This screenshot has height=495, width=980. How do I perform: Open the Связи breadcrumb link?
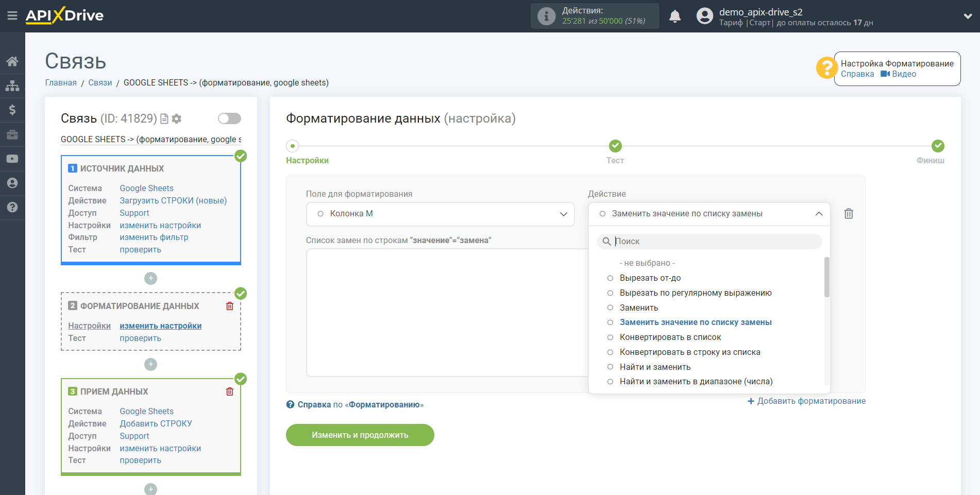100,83
